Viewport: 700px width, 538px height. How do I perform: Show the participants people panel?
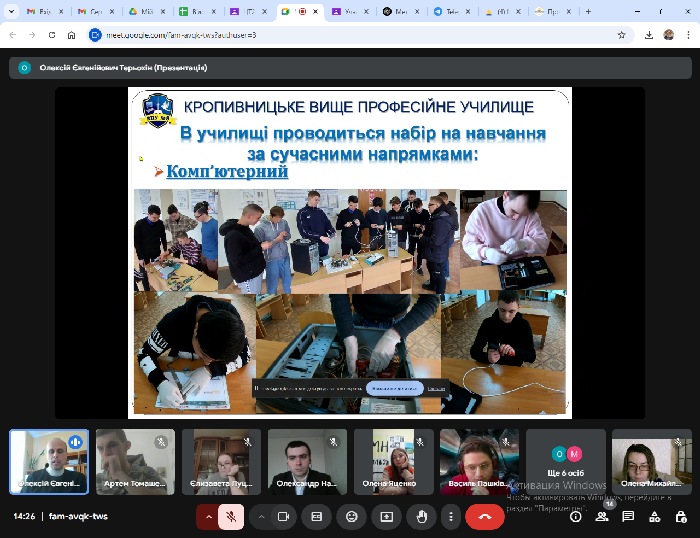[x=602, y=517]
